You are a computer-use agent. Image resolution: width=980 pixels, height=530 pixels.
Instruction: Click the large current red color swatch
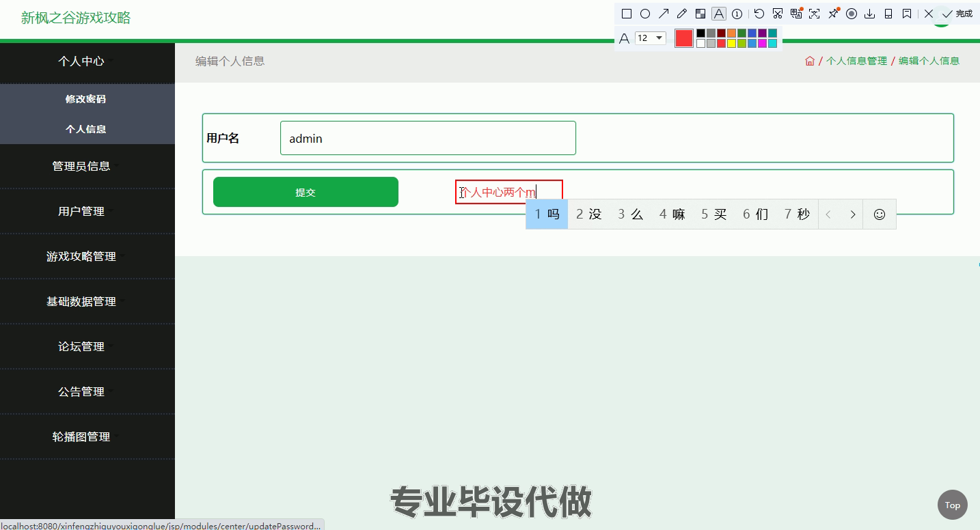tap(684, 38)
